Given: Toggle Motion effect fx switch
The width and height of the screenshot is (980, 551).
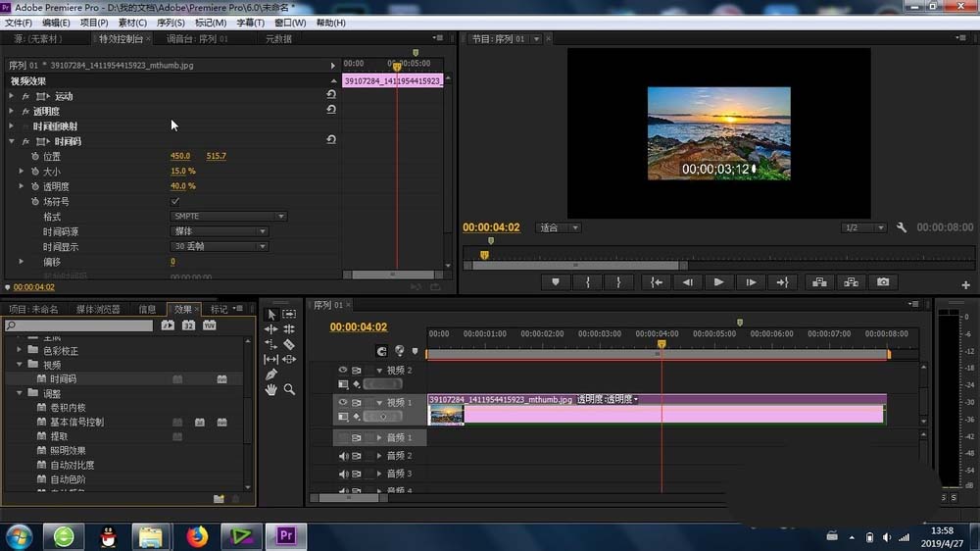Looking at the screenshot, I should (25, 96).
